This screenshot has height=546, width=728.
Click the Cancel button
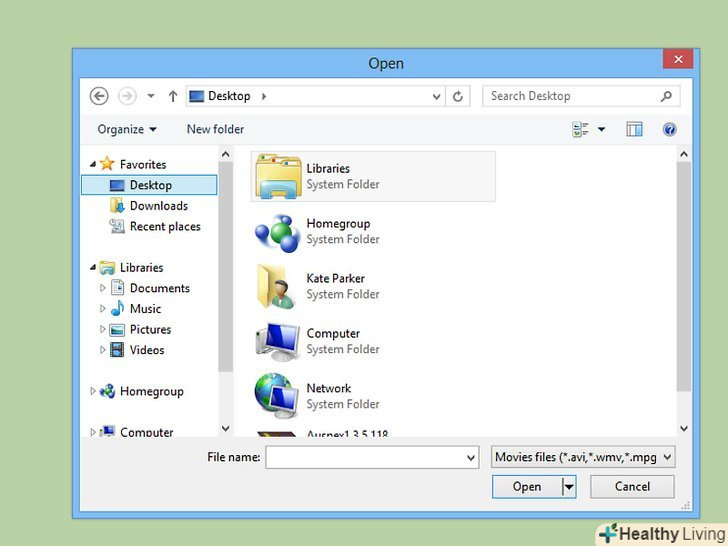pyautogui.click(x=632, y=487)
